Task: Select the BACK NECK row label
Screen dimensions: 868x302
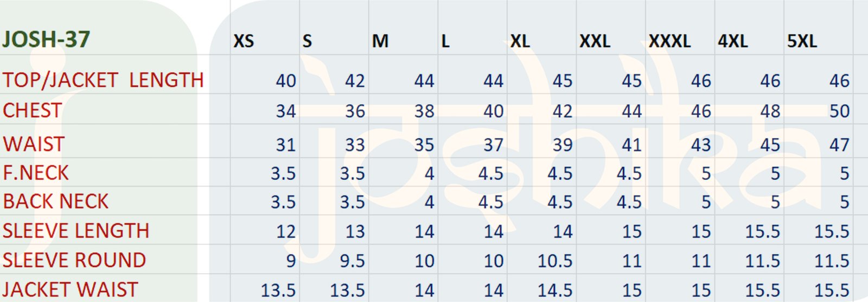Action: pyautogui.click(x=56, y=202)
